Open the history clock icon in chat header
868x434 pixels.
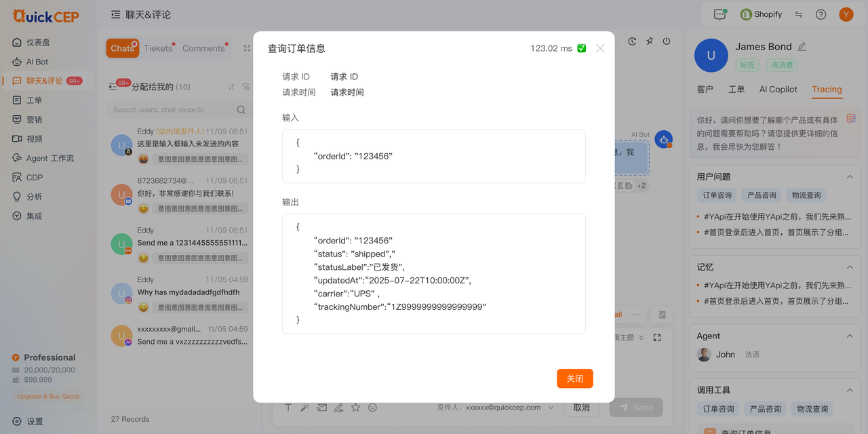[x=632, y=41]
